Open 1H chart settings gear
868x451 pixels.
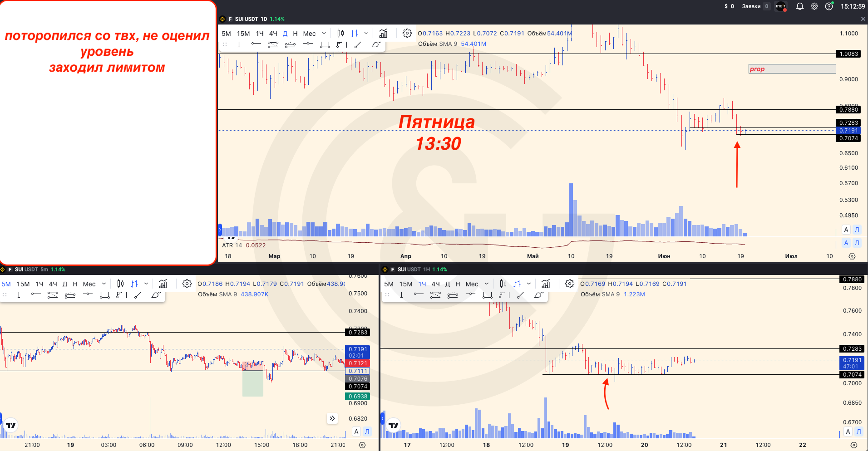coord(570,284)
